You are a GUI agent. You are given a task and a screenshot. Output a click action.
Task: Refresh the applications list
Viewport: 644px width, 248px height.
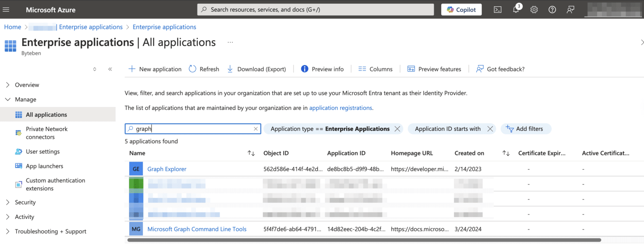[x=204, y=69]
